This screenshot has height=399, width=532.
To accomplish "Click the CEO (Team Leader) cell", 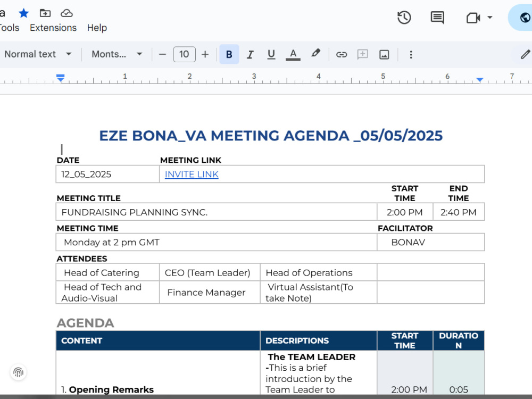I will 210,272.
